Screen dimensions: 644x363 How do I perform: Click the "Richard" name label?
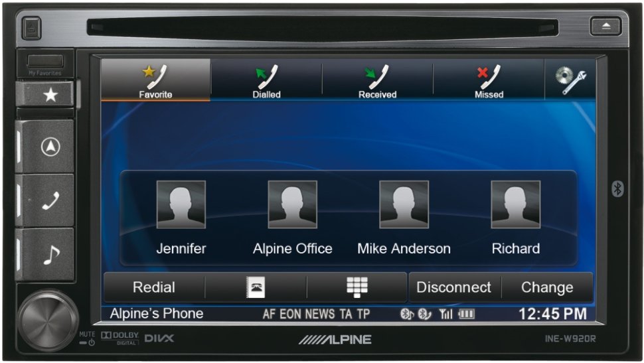click(516, 248)
